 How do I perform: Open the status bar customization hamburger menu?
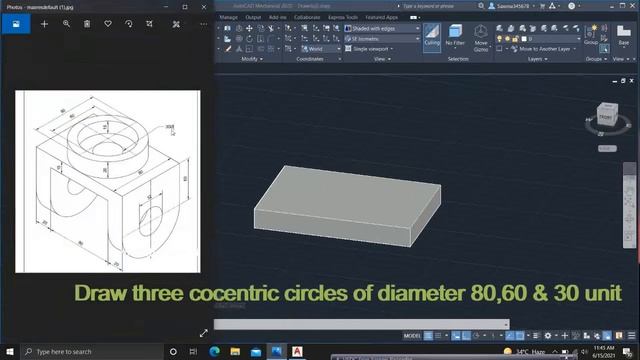click(x=631, y=336)
